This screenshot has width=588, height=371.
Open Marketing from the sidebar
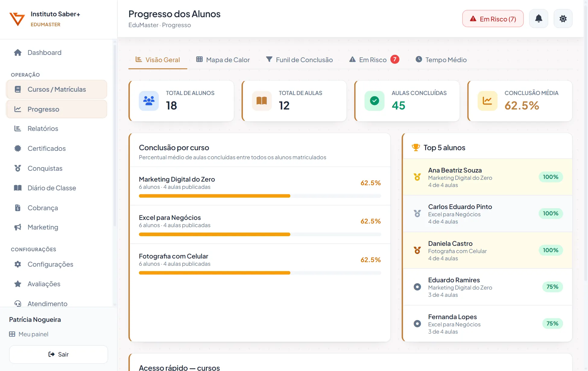[56, 227]
